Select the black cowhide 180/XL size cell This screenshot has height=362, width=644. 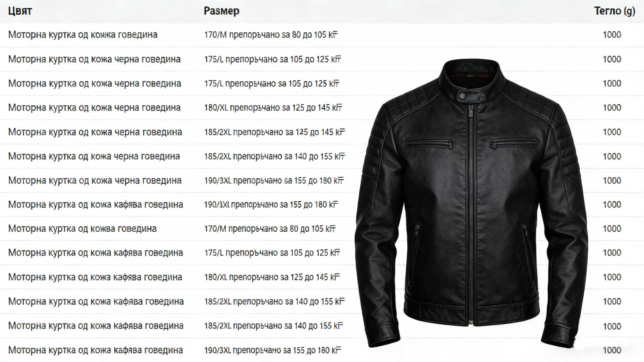tap(273, 108)
